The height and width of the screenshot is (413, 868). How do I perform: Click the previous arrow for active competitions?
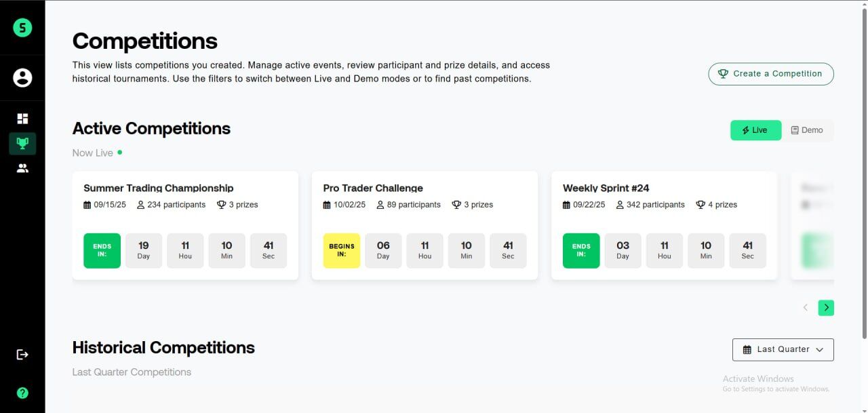coord(806,308)
